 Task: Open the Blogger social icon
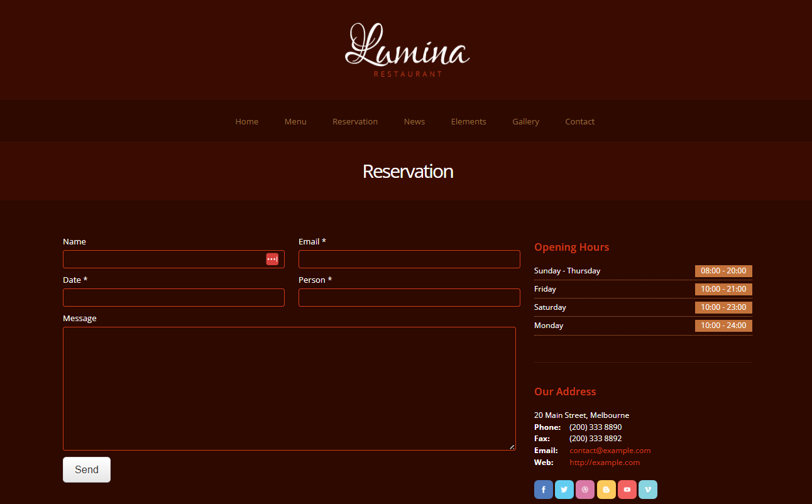606,490
